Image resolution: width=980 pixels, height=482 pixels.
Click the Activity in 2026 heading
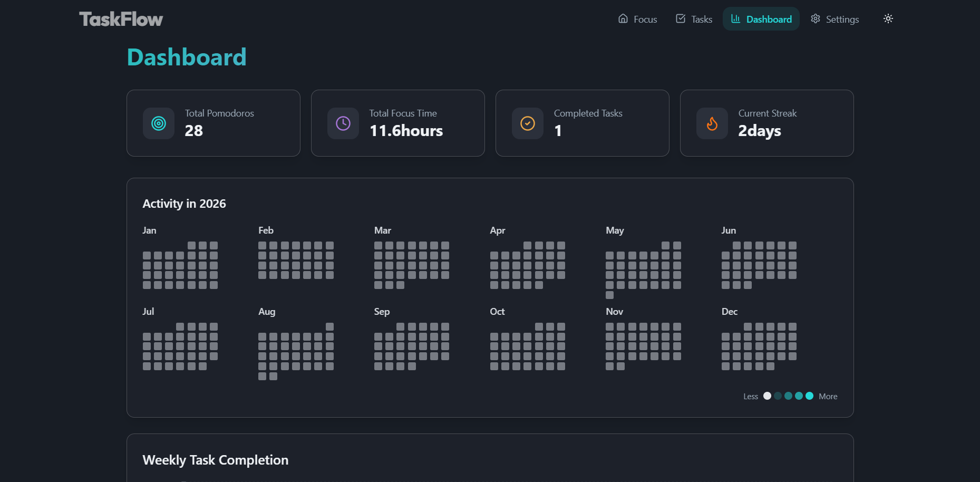(x=184, y=204)
